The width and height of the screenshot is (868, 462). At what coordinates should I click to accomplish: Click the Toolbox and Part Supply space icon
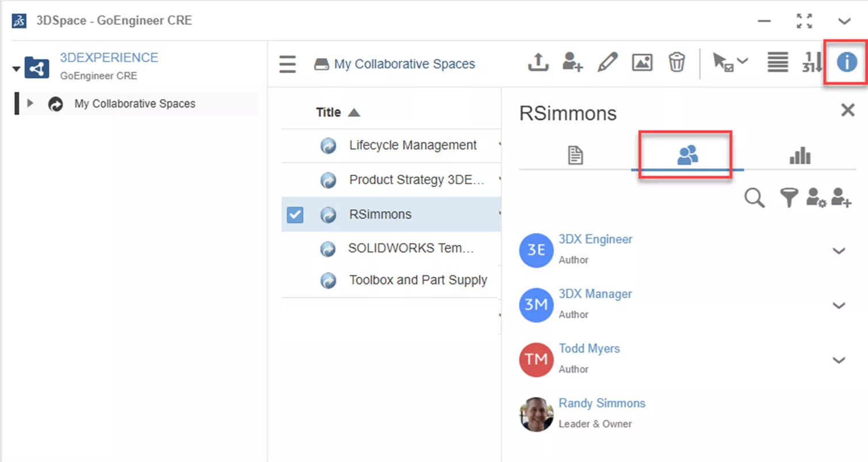pos(328,281)
